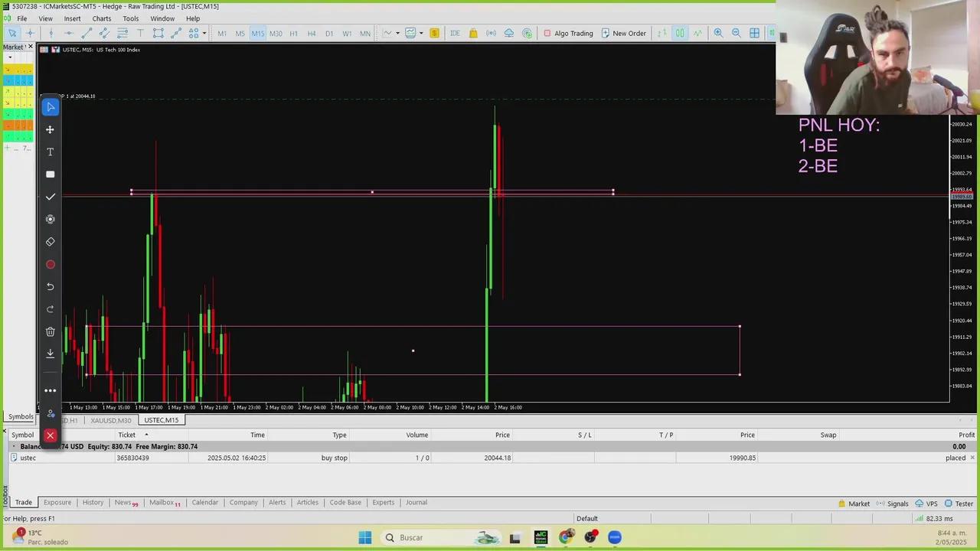Click the yellow dollar icon in the toolbar

[434, 33]
